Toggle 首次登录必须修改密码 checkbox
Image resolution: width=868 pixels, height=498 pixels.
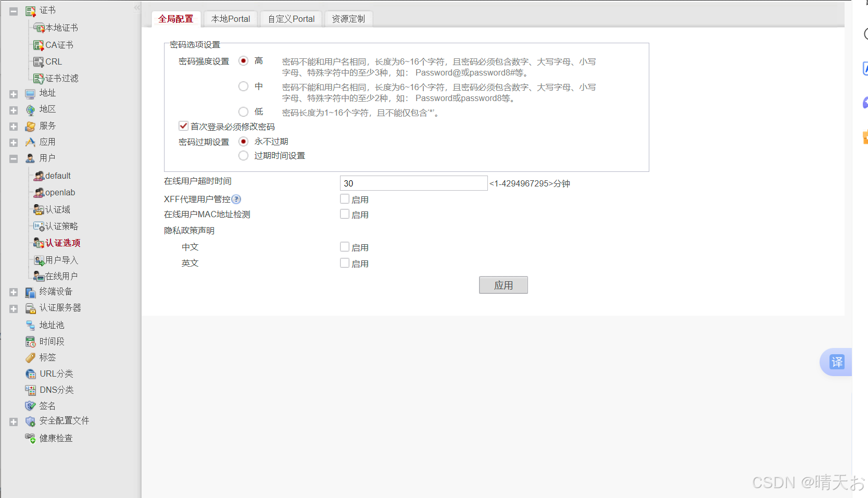(x=183, y=126)
